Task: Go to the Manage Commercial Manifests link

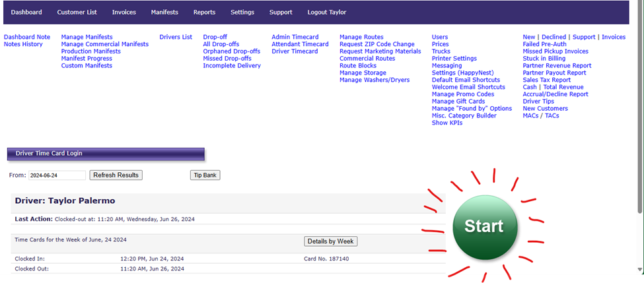Action: coord(104,44)
